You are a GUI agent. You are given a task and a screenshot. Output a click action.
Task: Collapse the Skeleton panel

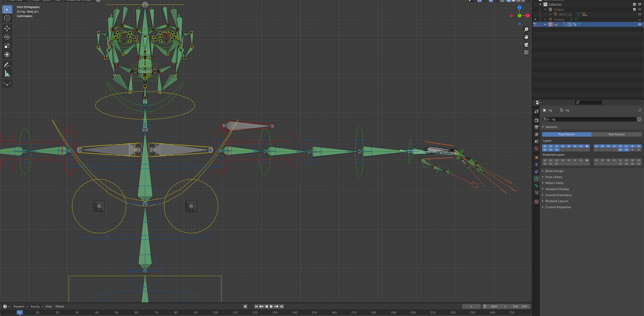point(551,127)
